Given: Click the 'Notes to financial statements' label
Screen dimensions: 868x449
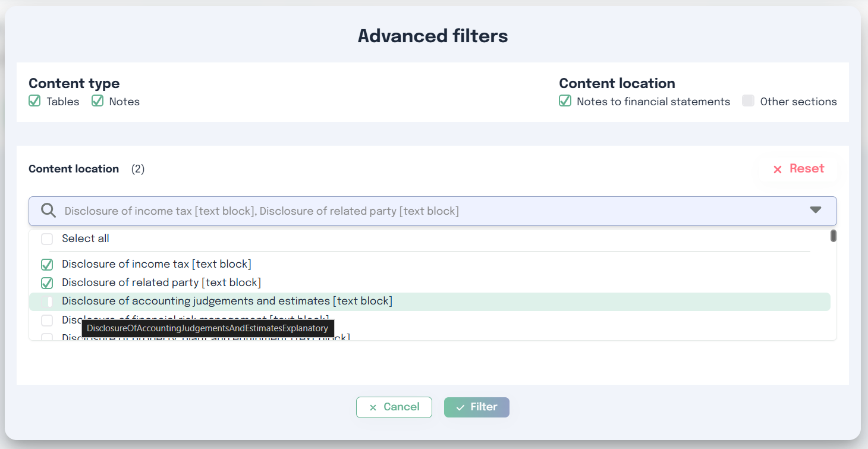Looking at the screenshot, I should (653, 102).
